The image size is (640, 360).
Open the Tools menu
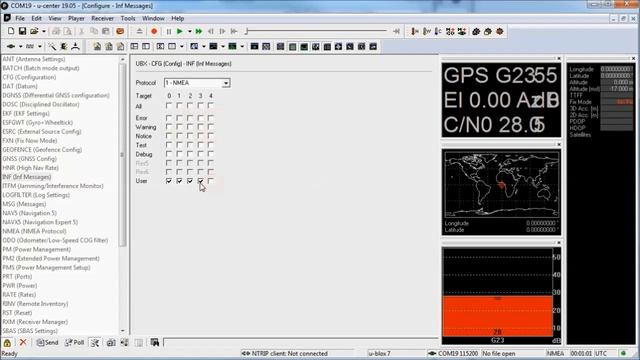click(128, 18)
